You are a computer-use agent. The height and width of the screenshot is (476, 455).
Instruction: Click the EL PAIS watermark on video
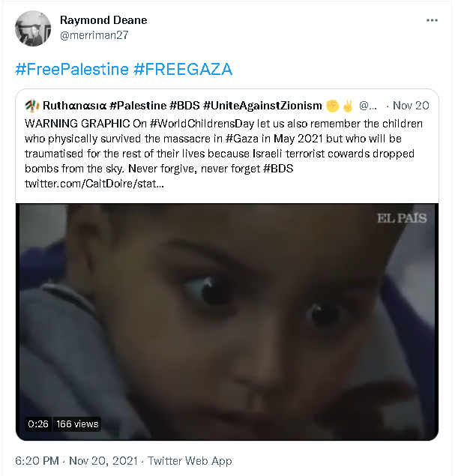401,218
